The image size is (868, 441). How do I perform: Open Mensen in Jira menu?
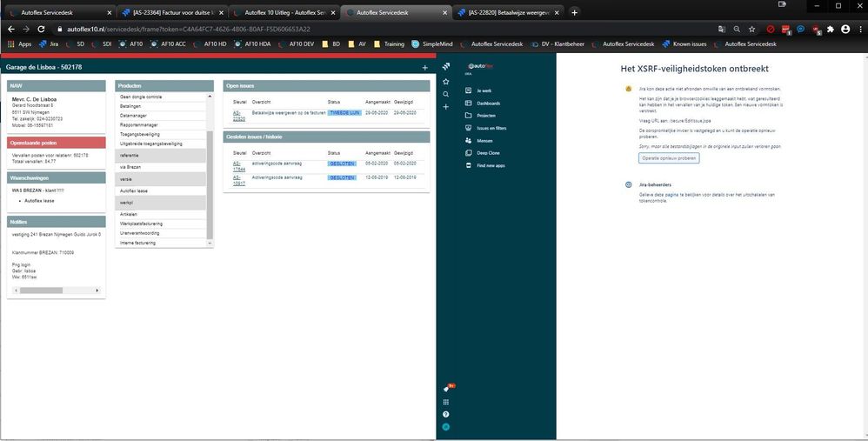479,141
